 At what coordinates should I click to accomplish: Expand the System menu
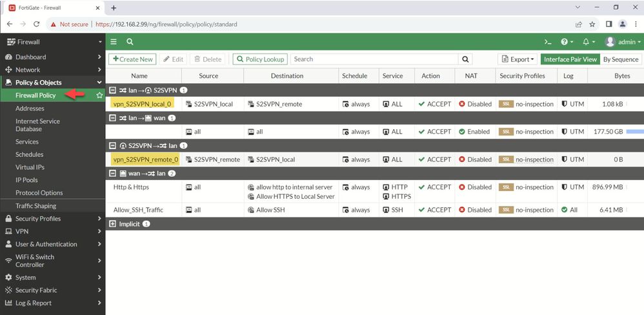click(52, 277)
